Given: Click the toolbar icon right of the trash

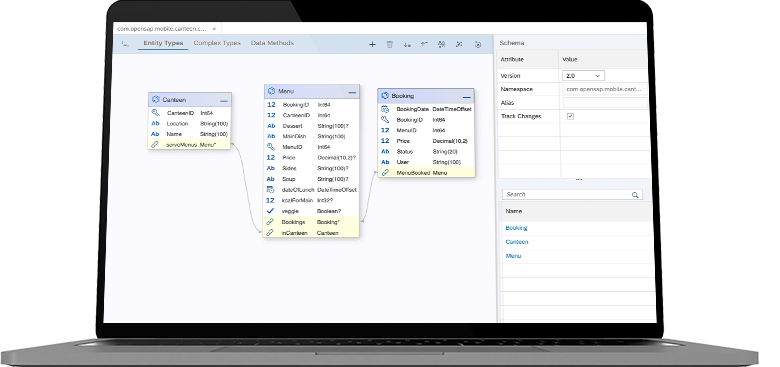Looking at the screenshot, I should (407, 44).
